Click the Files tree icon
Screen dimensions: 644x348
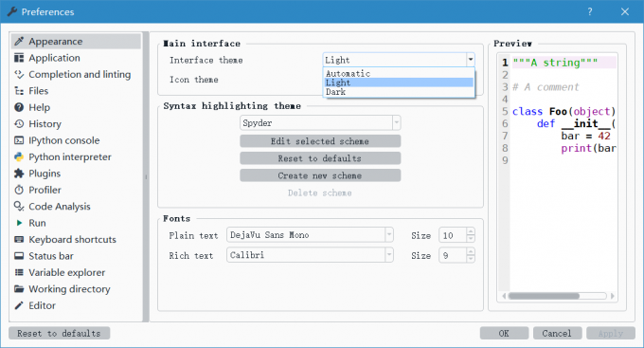[19, 91]
